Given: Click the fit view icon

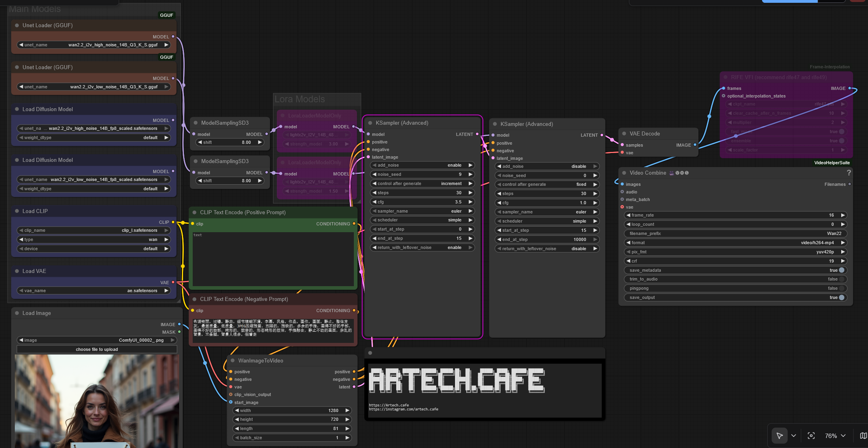Looking at the screenshot, I should click(x=811, y=436).
